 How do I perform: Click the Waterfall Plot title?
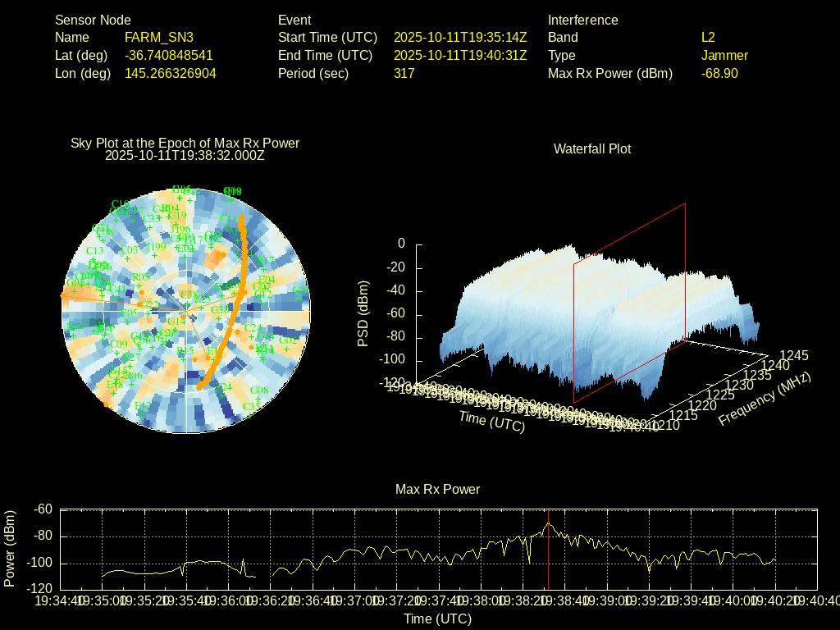(592, 149)
